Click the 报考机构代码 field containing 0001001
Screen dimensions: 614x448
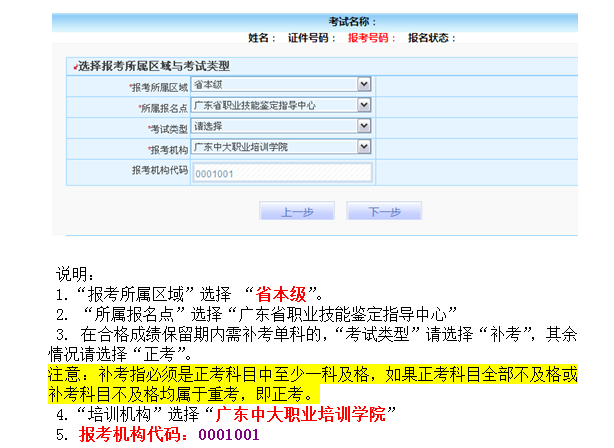pos(282,173)
